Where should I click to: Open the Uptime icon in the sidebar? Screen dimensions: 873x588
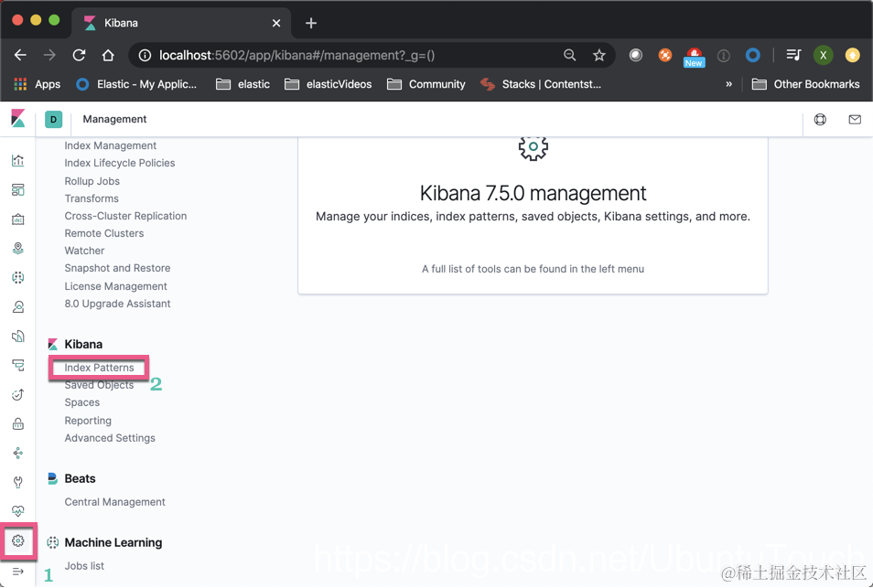[17, 394]
